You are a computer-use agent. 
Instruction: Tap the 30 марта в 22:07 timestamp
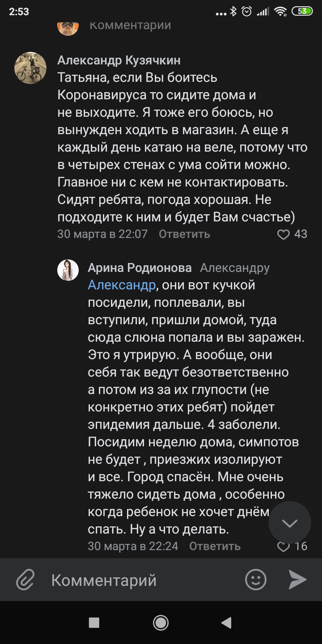click(102, 234)
